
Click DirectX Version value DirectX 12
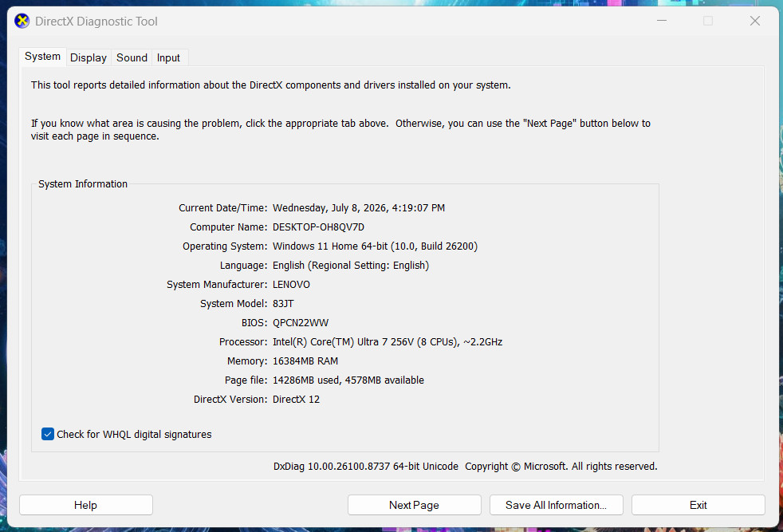coord(296,399)
